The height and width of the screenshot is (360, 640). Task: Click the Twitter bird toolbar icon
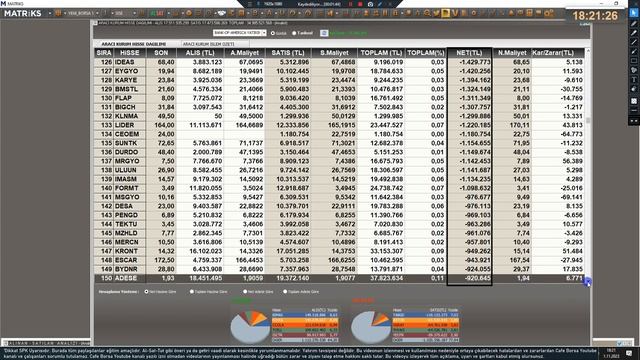436,13
